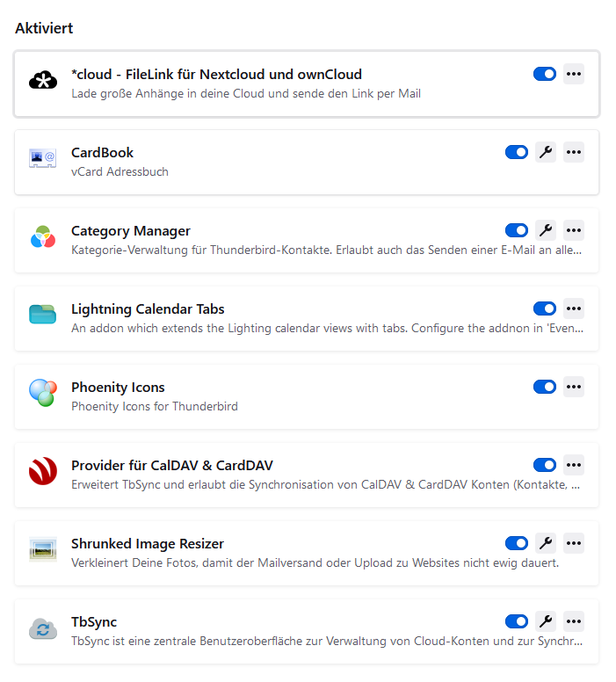
Task: Click the TbSync wrench preferences icon
Action: [546, 621]
